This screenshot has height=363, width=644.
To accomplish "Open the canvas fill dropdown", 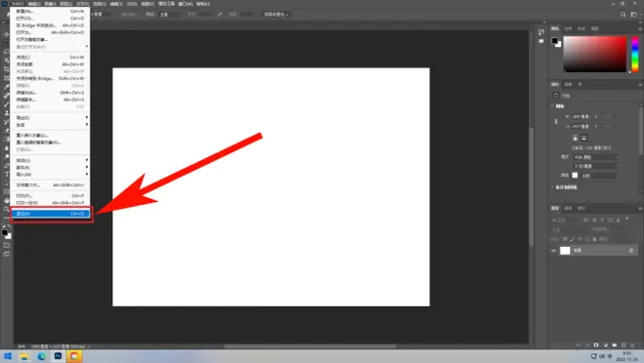I will pos(600,176).
